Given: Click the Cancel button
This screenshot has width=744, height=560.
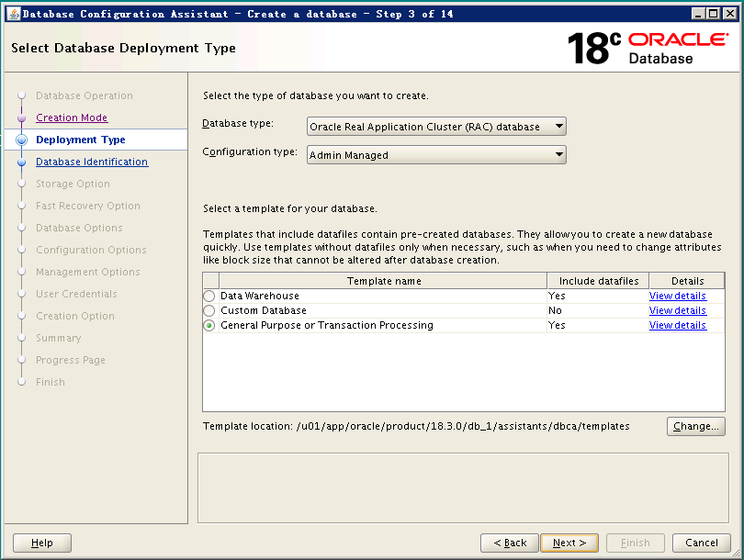Looking at the screenshot, I should [x=702, y=543].
